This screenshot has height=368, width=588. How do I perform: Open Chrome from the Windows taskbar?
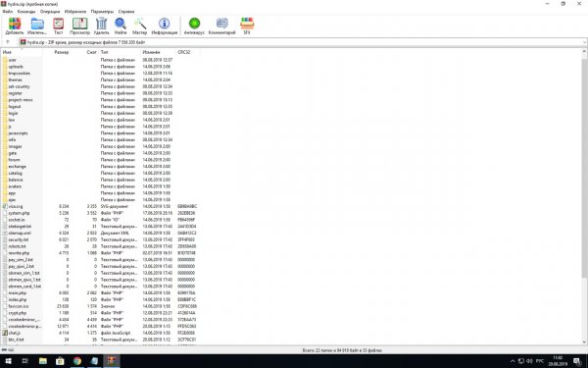[77, 361]
